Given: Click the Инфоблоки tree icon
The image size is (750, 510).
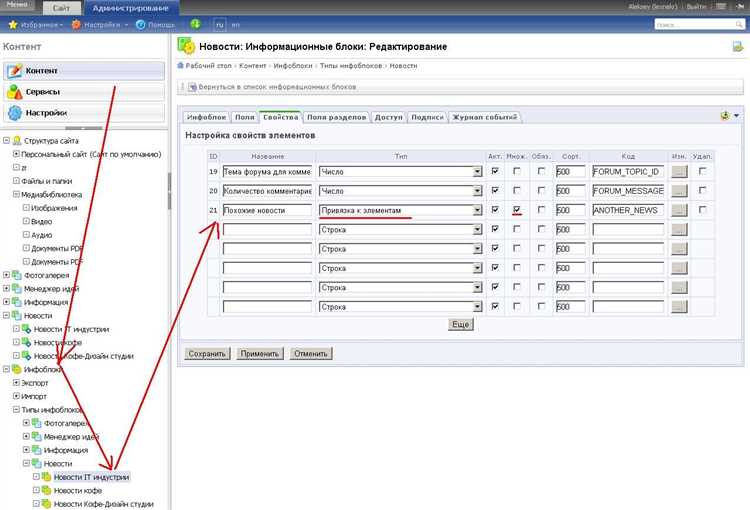Looking at the screenshot, I should click(17, 369).
